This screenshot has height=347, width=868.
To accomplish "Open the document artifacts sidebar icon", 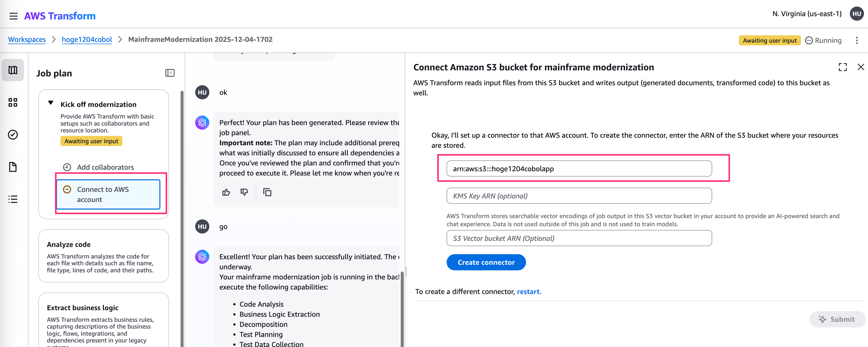I will tap(13, 167).
